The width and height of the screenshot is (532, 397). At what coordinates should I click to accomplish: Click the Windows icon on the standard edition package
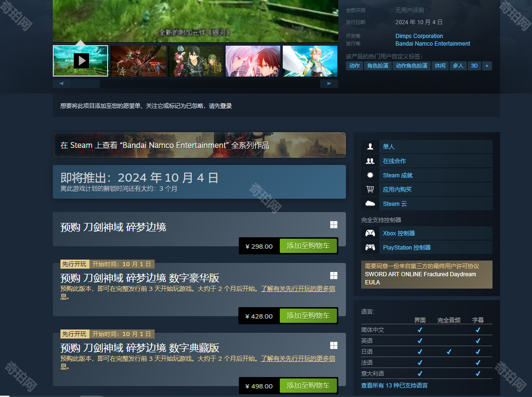[x=334, y=225]
